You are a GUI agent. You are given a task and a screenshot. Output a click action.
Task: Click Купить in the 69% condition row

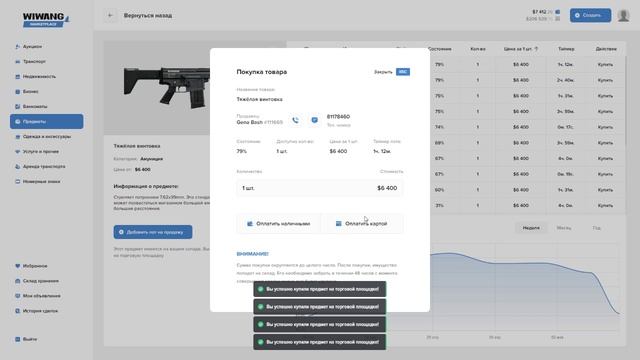[x=605, y=143]
